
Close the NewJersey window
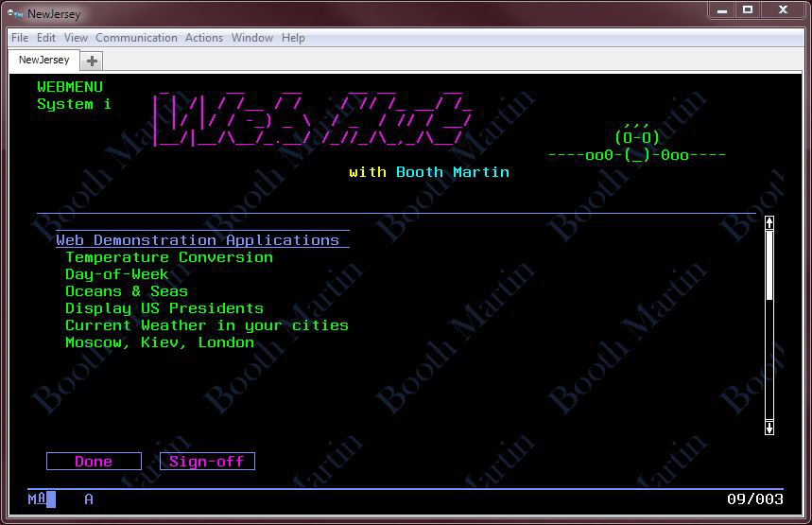tap(783, 9)
